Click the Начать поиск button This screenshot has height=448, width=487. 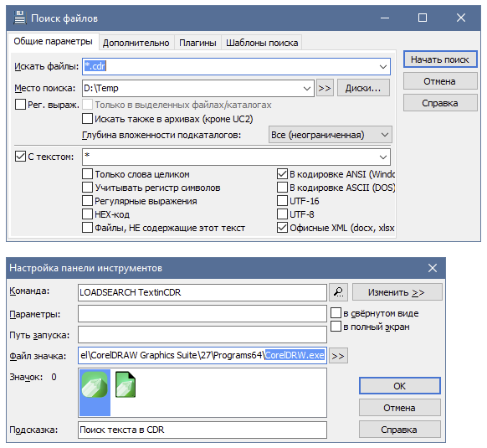(x=440, y=59)
